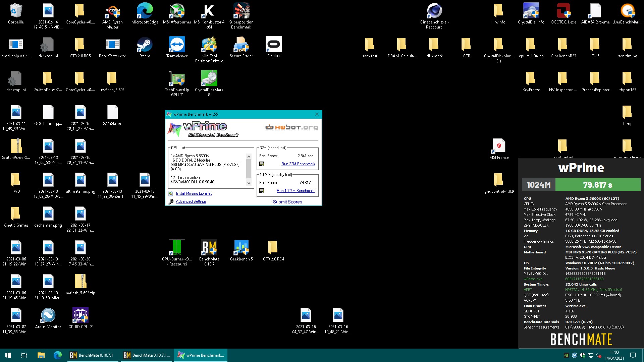Open the zen timing folder
The width and height of the screenshot is (644, 362).
point(628,47)
